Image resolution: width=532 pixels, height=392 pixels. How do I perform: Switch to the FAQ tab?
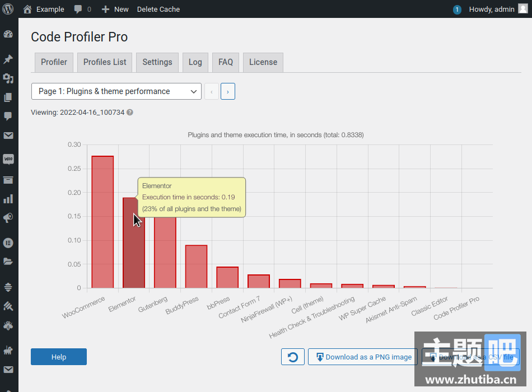[x=226, y=62]
